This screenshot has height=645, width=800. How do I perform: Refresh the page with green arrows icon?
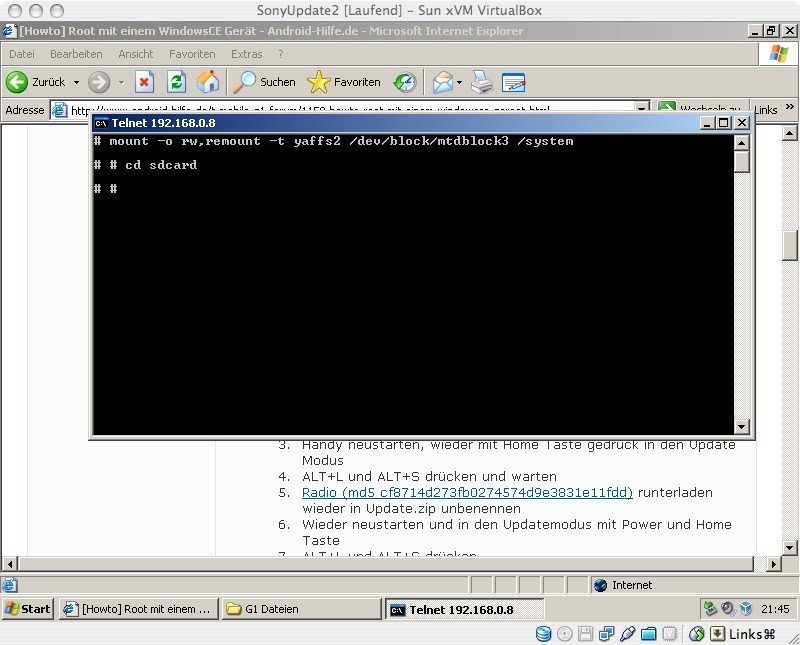(x=177, y=82)
